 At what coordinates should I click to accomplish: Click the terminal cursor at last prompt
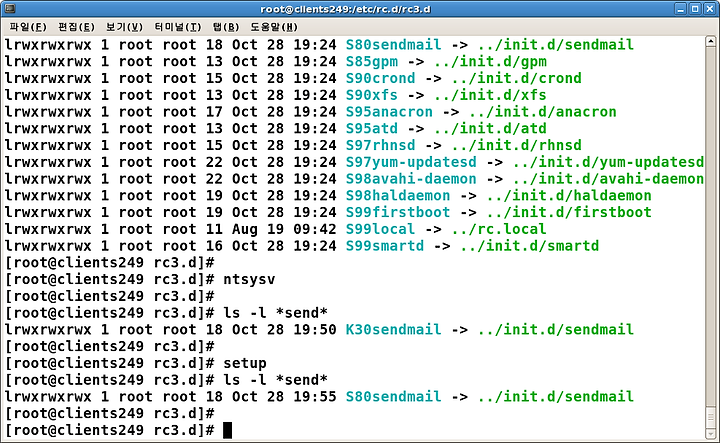pyautogui.click(x=227, y=430)
